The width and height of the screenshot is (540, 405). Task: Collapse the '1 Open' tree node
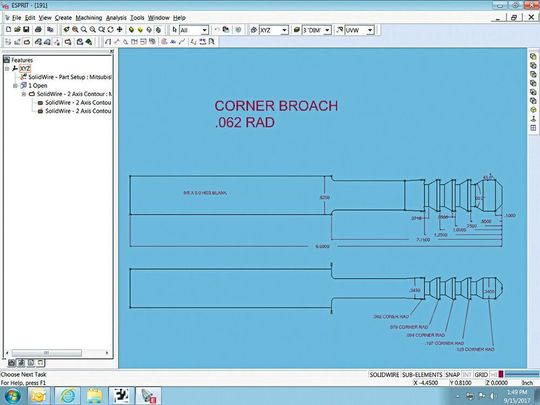[x=15, y=85]
